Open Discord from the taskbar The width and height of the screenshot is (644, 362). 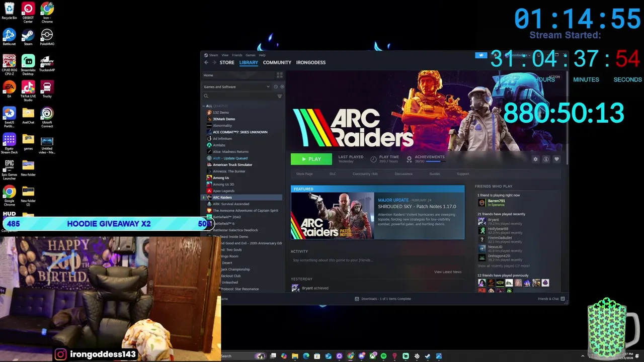[x=361, y=356]
